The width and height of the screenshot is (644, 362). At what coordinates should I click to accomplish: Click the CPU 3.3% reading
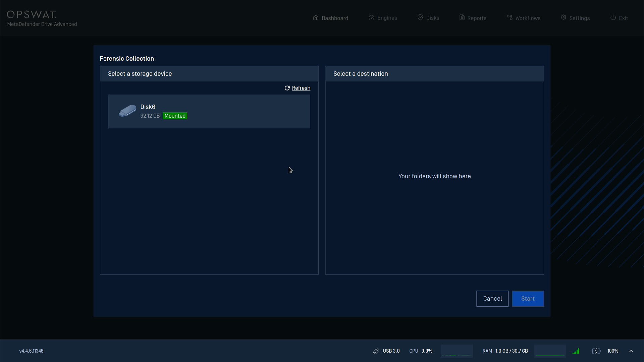[x=421, y=351]
